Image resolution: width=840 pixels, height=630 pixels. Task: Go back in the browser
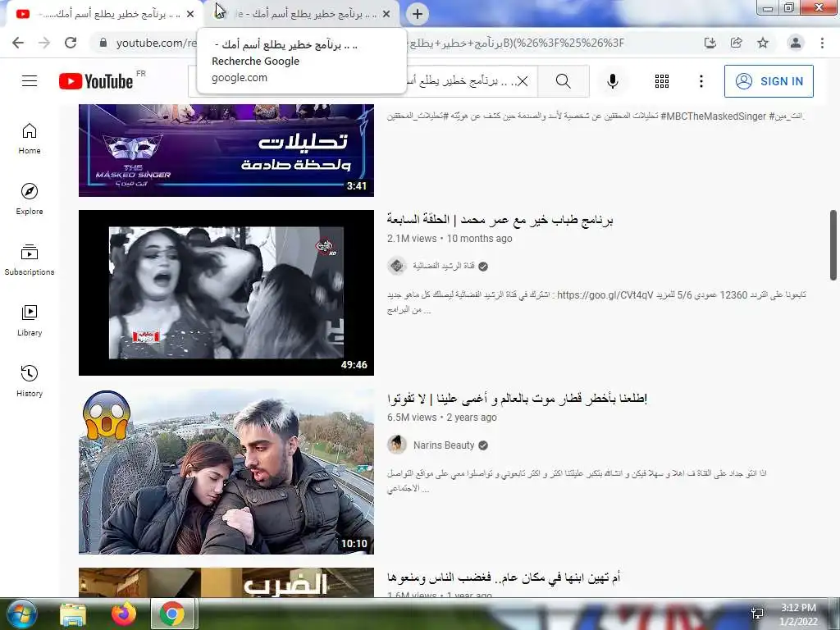(18, 43)
